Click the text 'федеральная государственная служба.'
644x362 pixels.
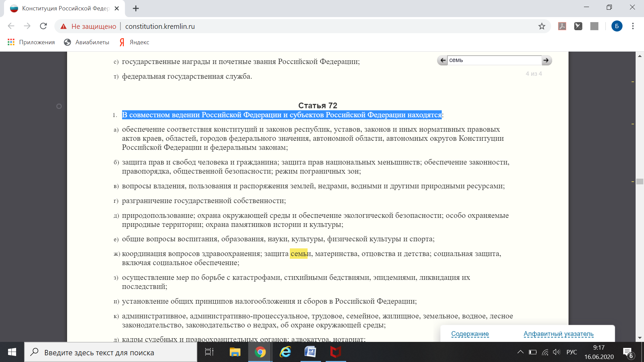[187, 76]
